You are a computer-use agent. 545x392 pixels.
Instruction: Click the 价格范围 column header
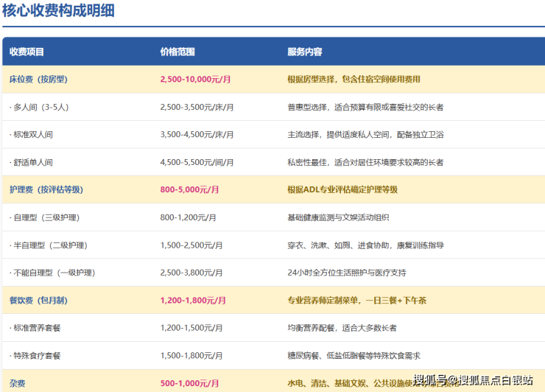(x=177, y=52)
